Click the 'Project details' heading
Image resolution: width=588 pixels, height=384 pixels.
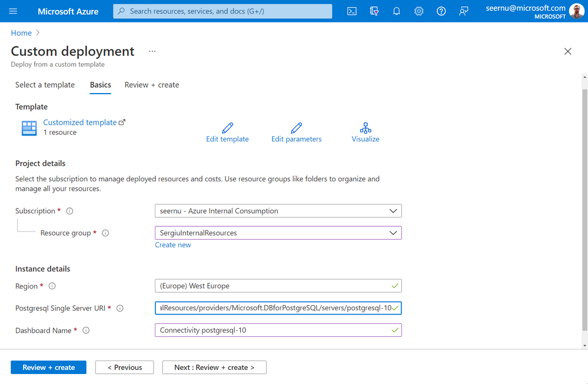pos(40,163)
